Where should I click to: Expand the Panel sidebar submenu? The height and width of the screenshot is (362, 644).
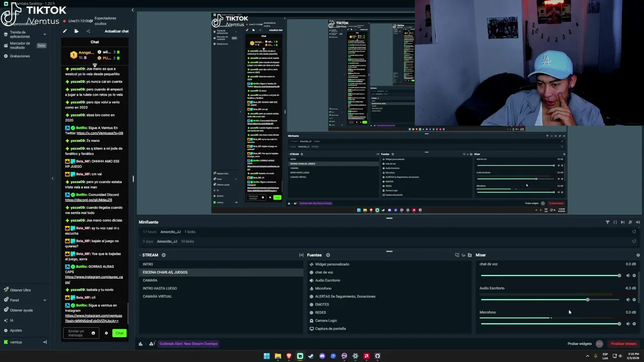click(44, 300)
